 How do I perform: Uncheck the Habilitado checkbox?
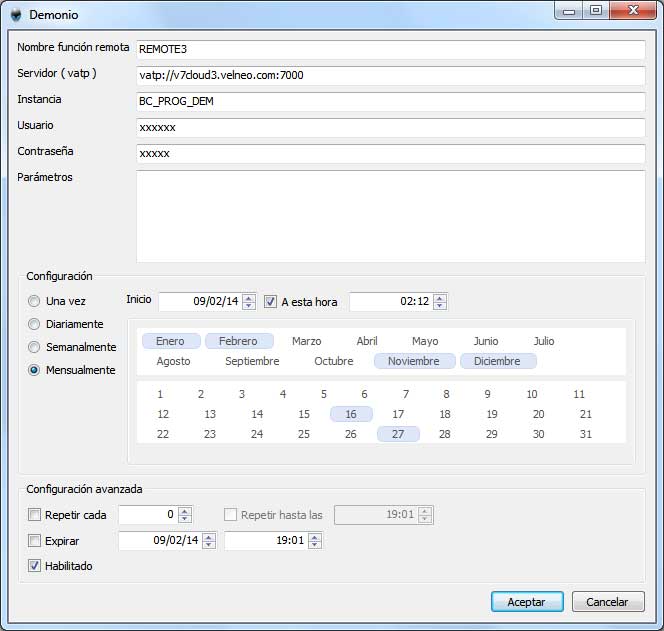pyautogui.click(x=34, y=565)
